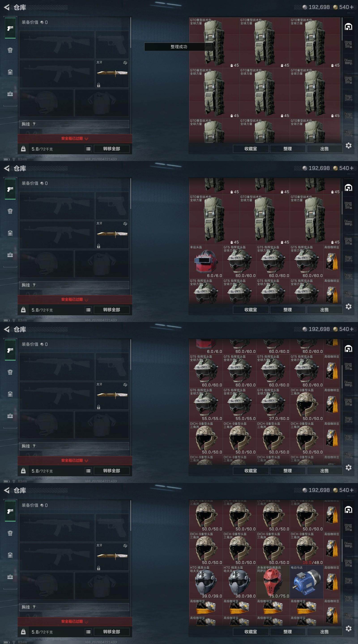
Task: Open briefcase sidebar tab in the 整理成功 view
Action: click(x=10, y=94)
